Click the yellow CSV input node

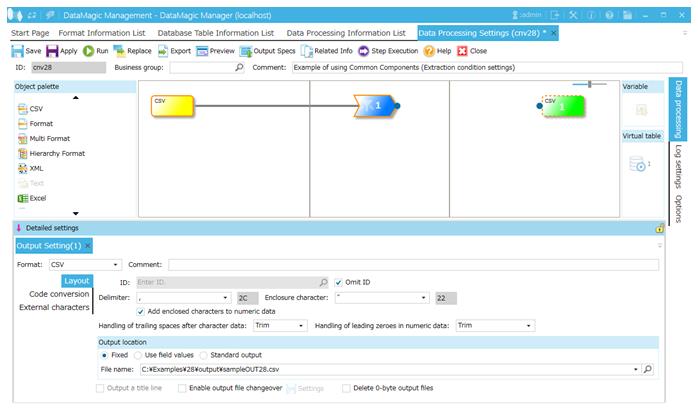(x=171, y=105)
